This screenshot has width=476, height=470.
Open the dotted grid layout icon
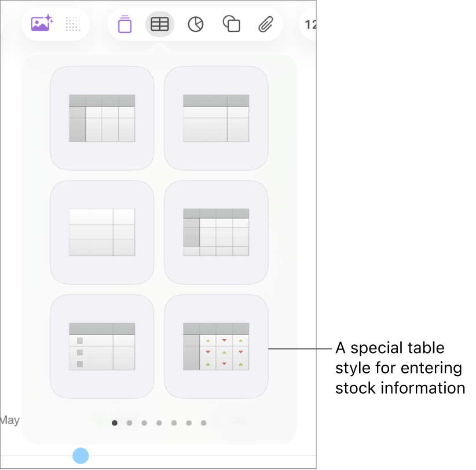click(x=73, y=24)
